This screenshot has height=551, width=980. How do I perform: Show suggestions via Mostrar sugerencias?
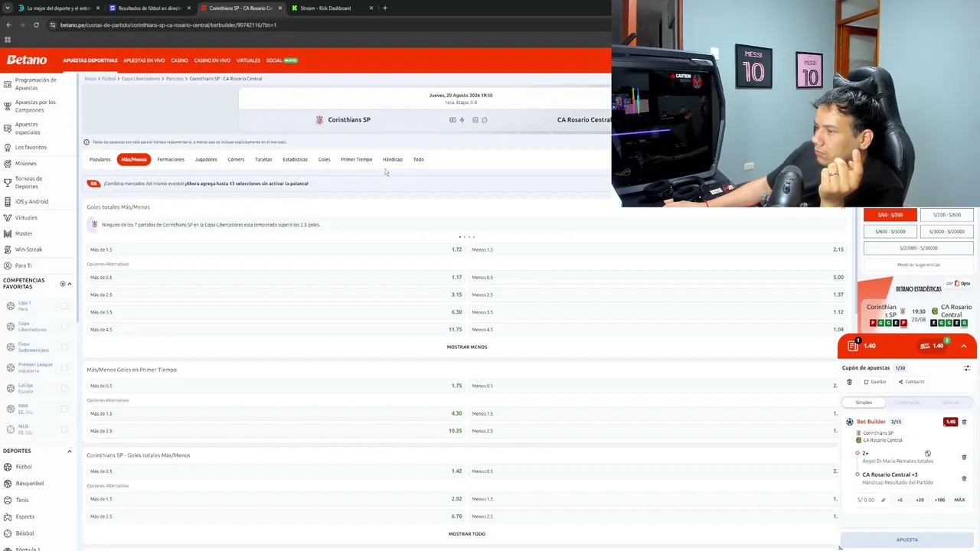point(919,265)
